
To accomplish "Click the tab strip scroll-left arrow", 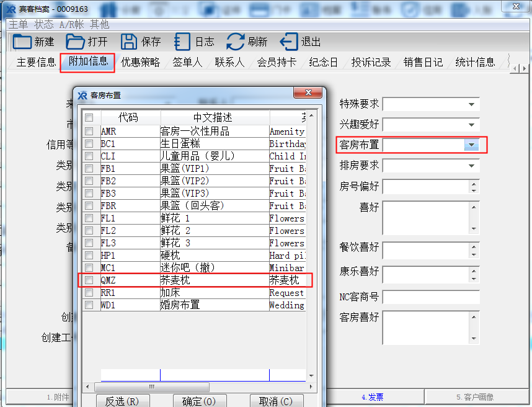I will pos(515,69).
